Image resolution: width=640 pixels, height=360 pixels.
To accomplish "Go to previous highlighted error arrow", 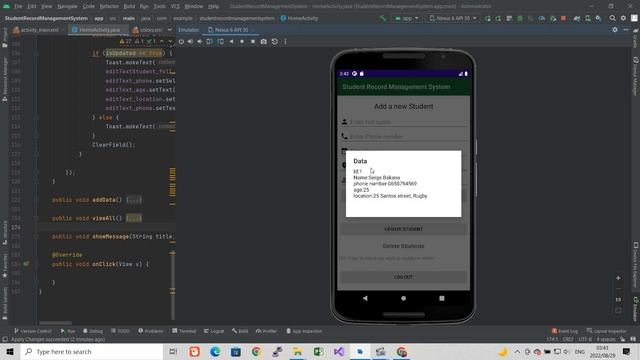I will tap(162, 41).
